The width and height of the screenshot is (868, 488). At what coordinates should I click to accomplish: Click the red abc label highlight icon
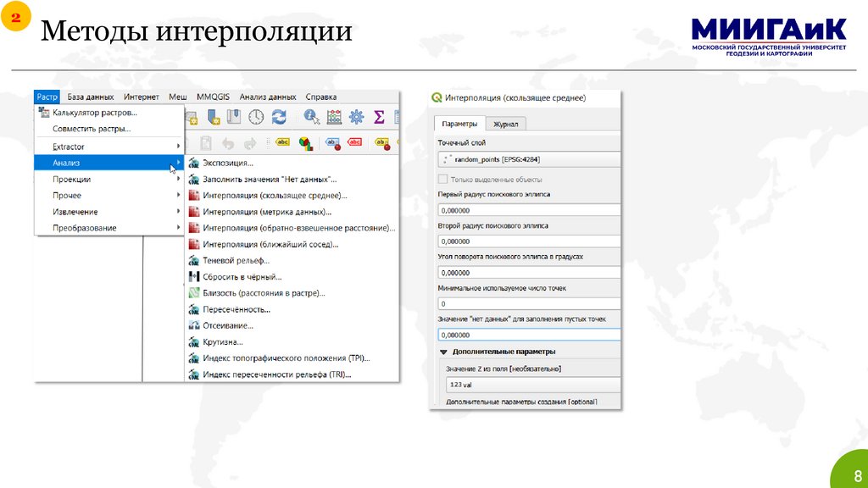point(355,142)
